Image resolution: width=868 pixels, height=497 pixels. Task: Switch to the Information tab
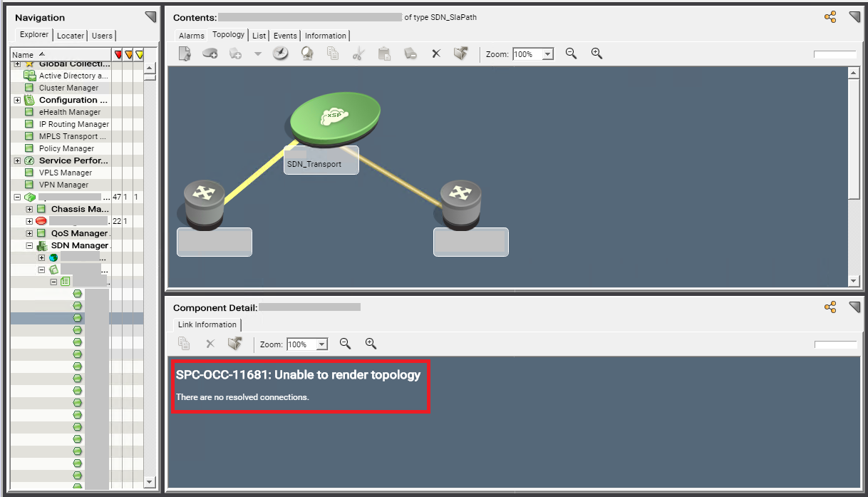pyautogui.click(x=326, y=36)
